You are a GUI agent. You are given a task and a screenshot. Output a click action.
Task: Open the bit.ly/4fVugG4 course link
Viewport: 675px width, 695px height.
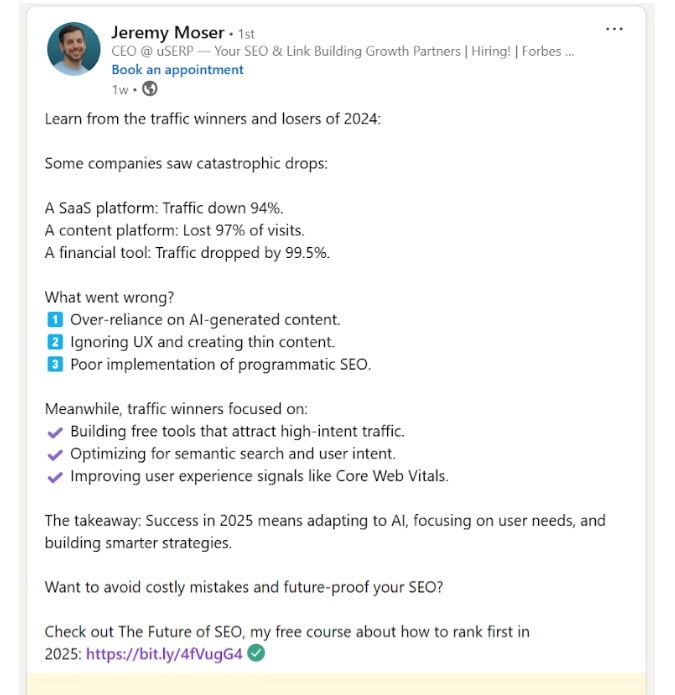click(164, 654)
